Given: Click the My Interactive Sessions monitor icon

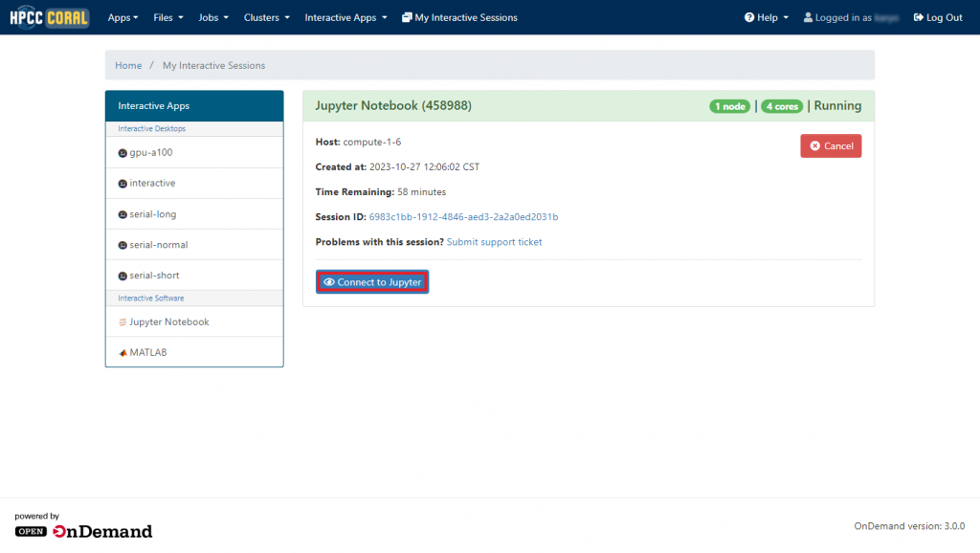Looking at the screenshot, I should pos(407,16).
